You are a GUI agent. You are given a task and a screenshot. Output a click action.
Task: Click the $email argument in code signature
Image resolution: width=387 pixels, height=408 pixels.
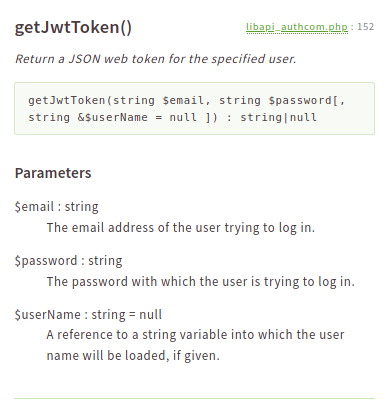183,100
